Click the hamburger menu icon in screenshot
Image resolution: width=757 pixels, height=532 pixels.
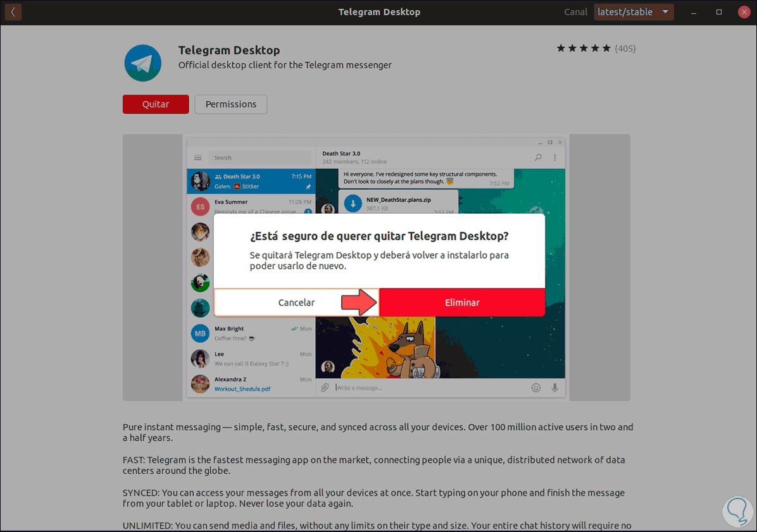(198, 158)
